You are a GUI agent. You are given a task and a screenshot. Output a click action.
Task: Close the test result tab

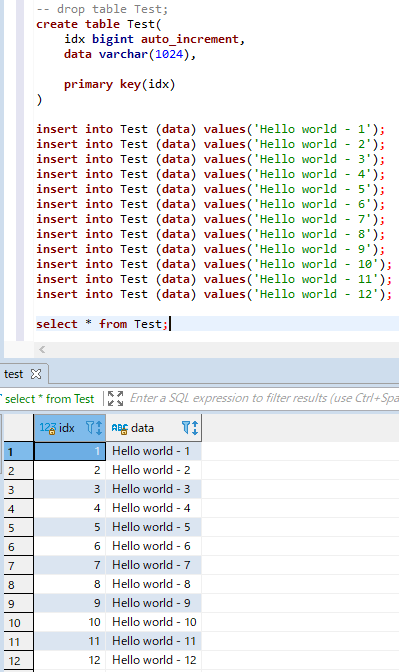pyautogui.click(x=36, y=374)
